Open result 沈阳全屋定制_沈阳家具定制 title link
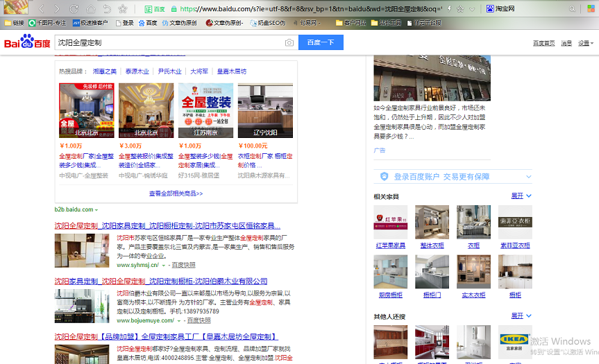The height and width of the screenshot is (364, 599). coord(167,226)
